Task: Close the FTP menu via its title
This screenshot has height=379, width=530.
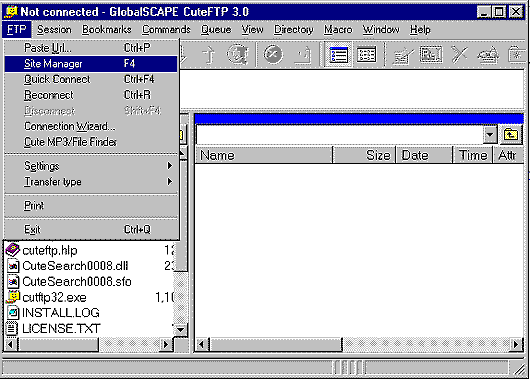Action: 17,30
